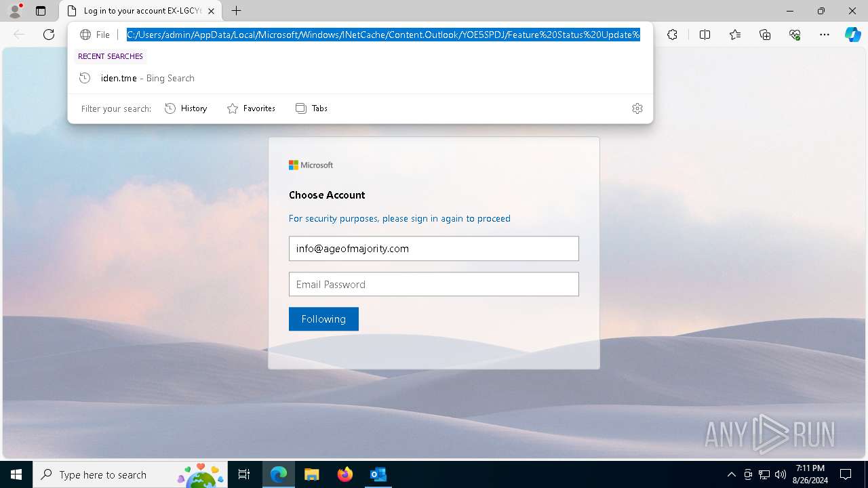
Task: Close the 'Log in to your account' tab
Action: click(211, 11)
